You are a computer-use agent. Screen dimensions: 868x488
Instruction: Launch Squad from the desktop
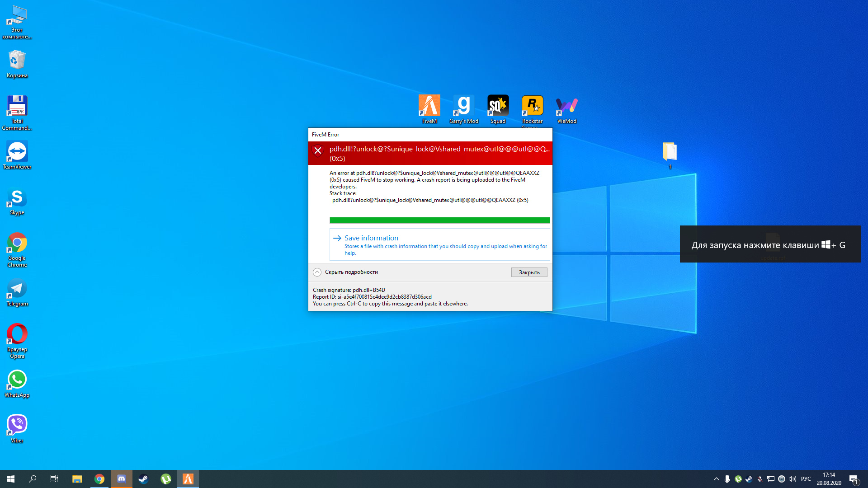(x=498, y=107)
